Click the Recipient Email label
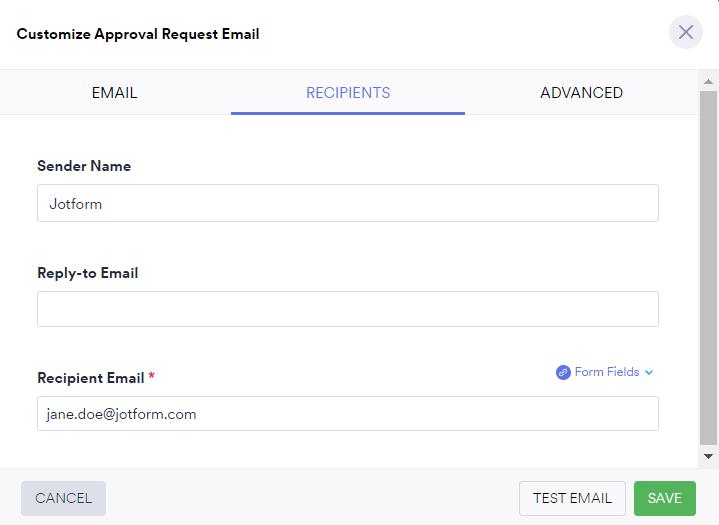 point(91,378)
